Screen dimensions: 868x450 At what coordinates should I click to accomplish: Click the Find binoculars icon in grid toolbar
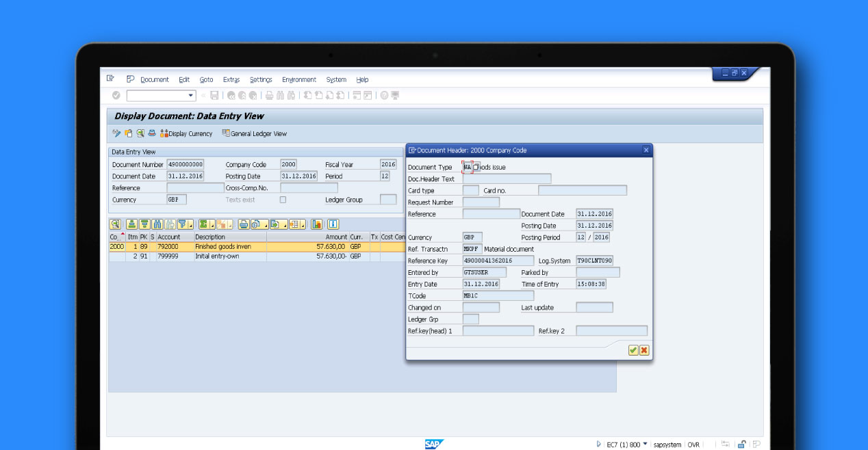(x=157, y=224)
